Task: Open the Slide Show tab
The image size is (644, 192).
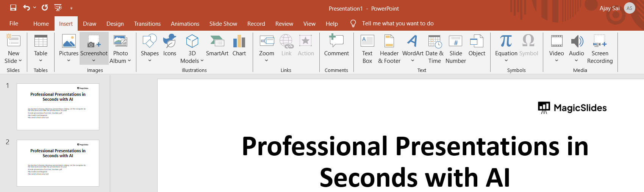Action: point(223,23)
